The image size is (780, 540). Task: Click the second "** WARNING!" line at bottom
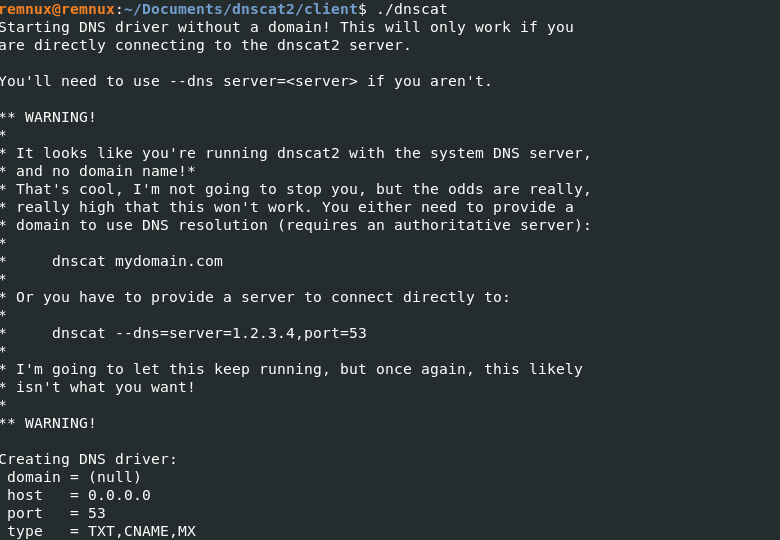(48, 423)
